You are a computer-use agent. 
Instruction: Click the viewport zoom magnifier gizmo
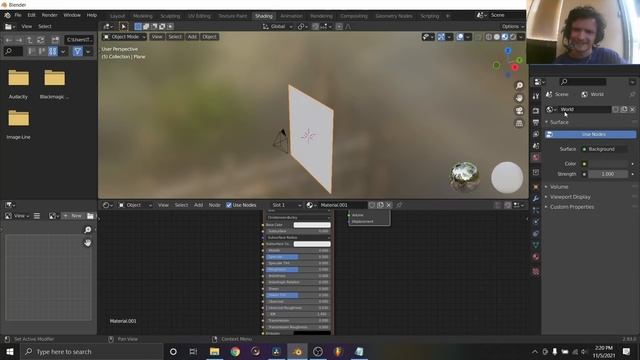coord(519,85)
